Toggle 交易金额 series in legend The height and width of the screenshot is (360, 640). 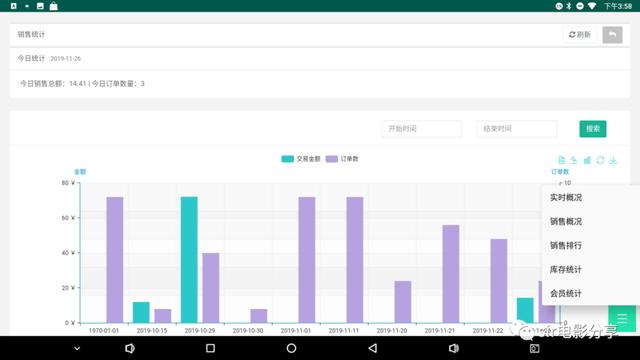301,159
